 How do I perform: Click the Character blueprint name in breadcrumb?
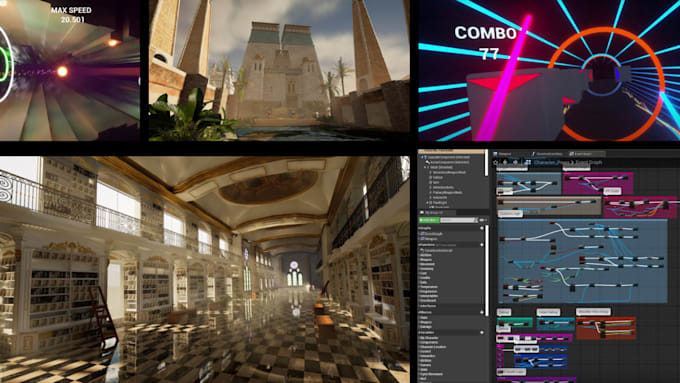pyautogui.click(x=551, y=162)
